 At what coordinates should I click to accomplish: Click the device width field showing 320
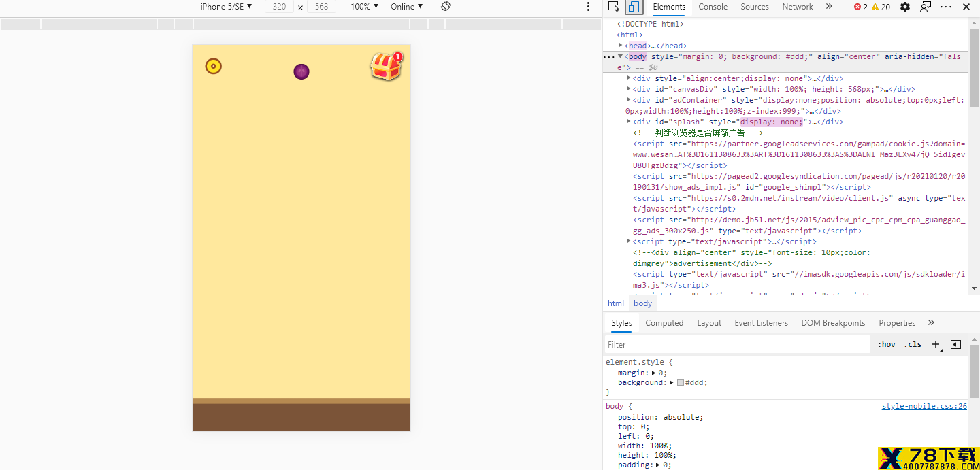click(x=279, y=7)
